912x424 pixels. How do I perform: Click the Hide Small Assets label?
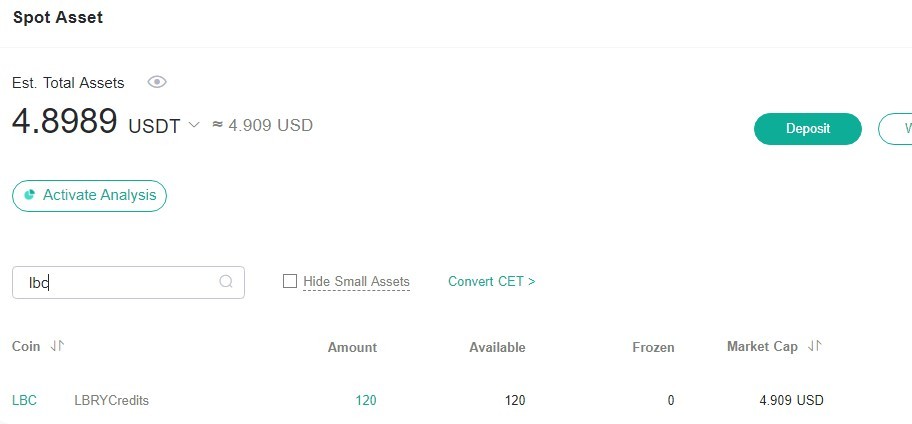point(357,282)
